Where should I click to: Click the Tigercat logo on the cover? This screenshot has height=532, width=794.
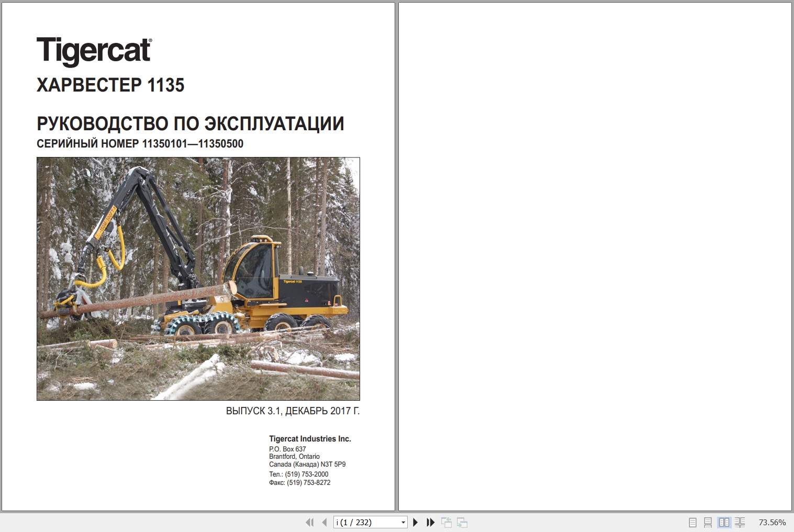point(93,50)
